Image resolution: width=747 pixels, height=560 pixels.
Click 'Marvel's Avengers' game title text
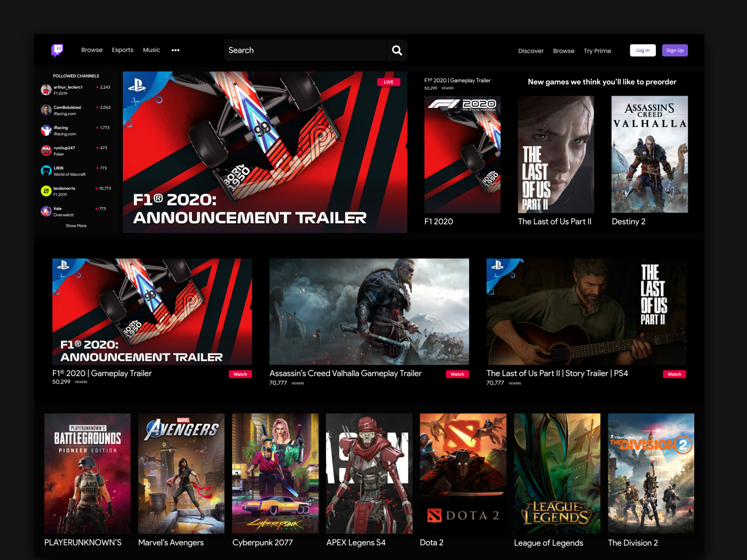tap(171, 543)
